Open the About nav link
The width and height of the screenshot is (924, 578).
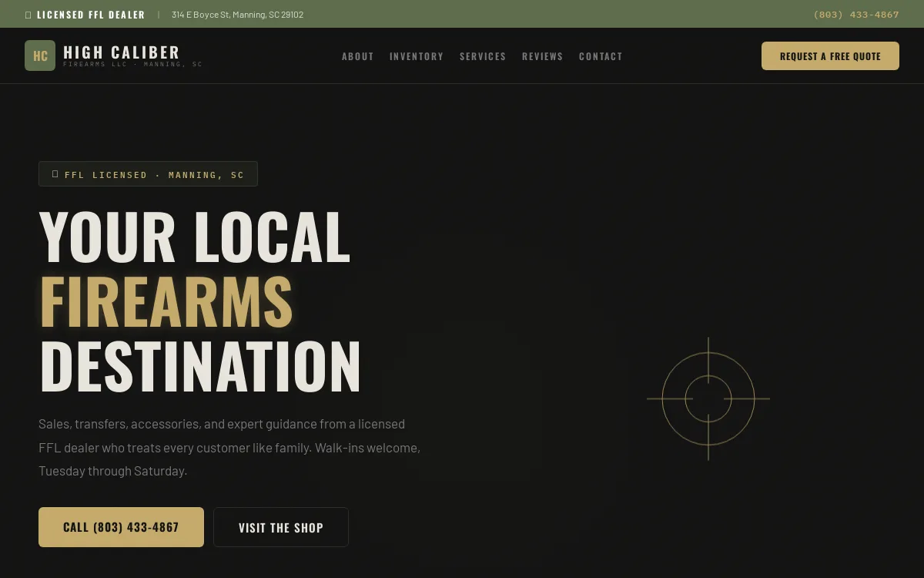(x=358, y=56)
